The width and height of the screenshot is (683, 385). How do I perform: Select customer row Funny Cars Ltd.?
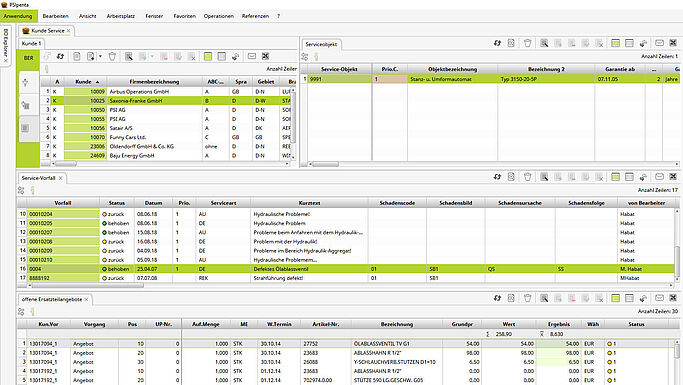click(x=168, y=137)
